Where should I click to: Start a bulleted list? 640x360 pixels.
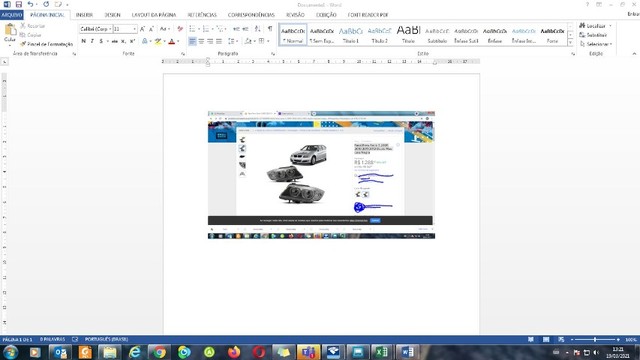tap(192, 29)
